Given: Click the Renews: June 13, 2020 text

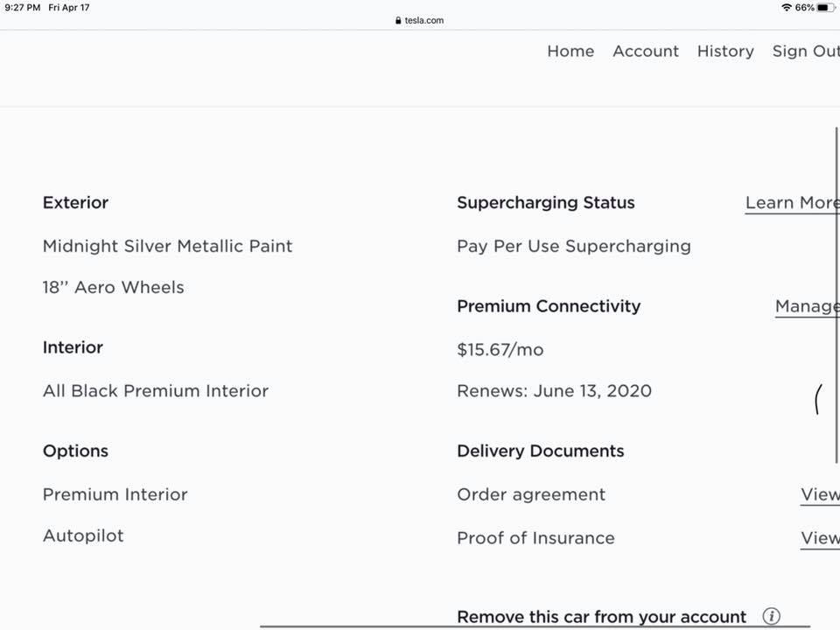Looking at the screenshot, I should click(x=554, y=390).
